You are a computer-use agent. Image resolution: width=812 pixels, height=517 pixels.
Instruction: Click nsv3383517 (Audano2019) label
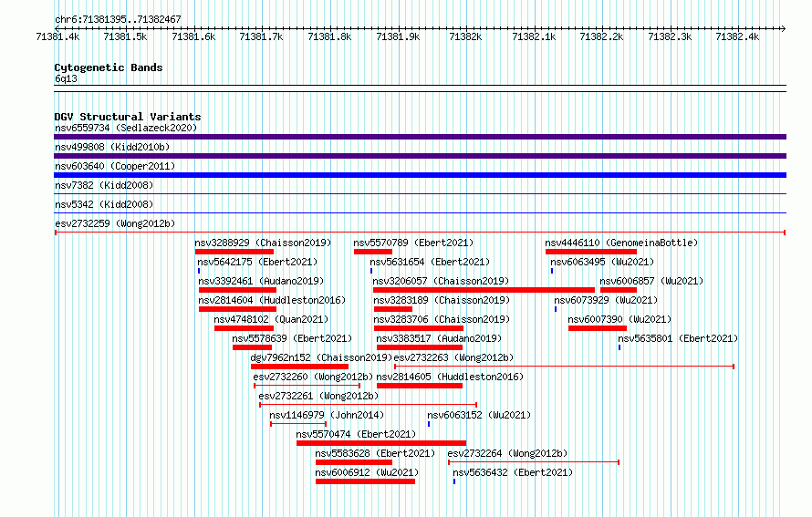click(x=439, y=338)
